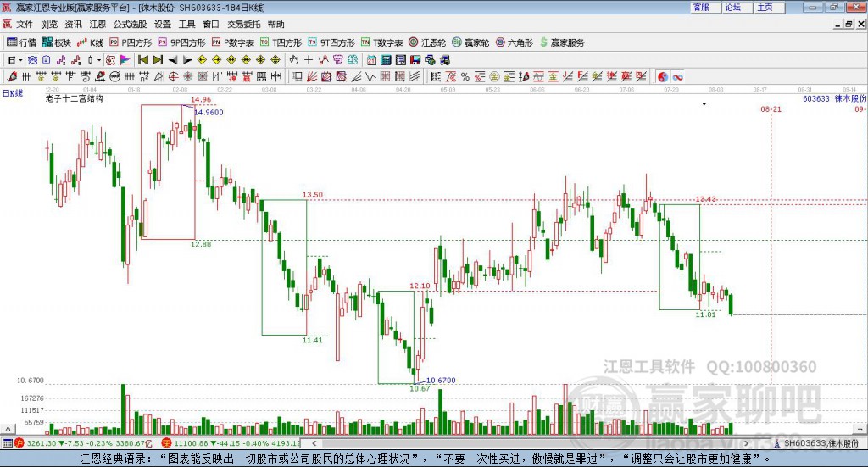Click the SH603633 徕木股份 status tab
Viewport: 868px width, 467px height.
pos(821,443)
